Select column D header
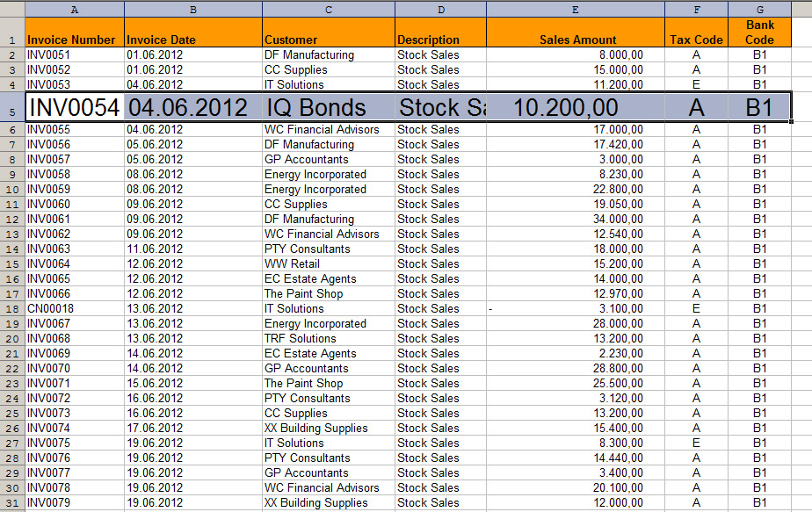812x512 pixels. pyautogui.click(x=440, y=10)
